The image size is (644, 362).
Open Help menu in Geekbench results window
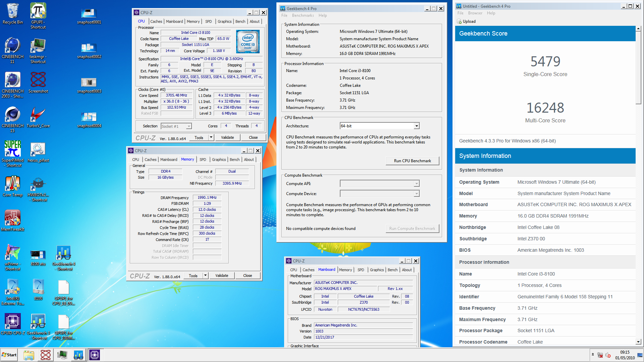point(491,13)
